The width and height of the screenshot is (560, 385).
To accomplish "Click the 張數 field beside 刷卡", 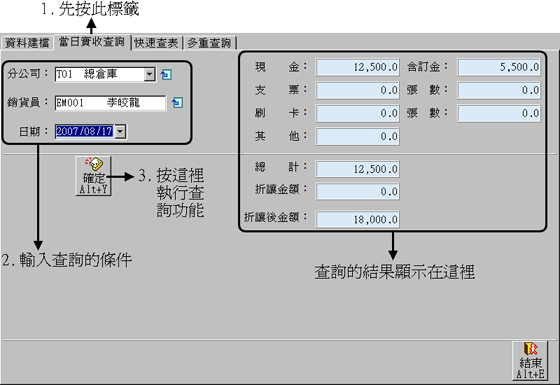I will 499,114.
